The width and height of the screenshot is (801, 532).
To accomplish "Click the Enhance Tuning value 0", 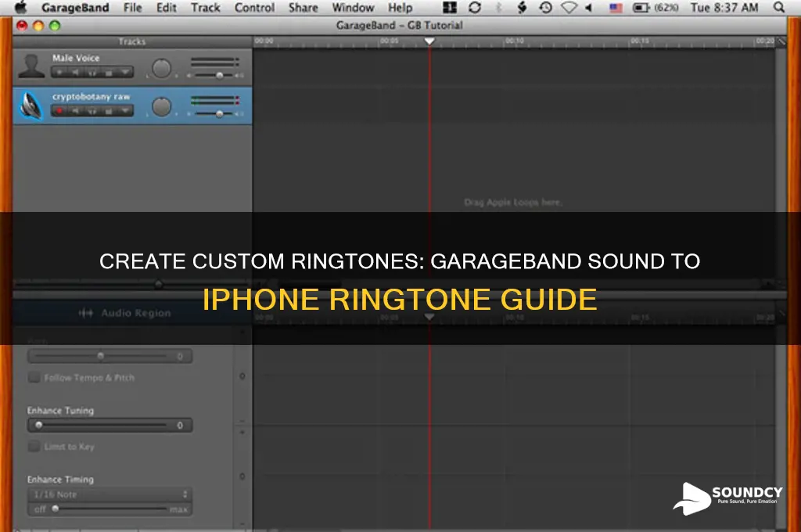I will click(180, 425).
